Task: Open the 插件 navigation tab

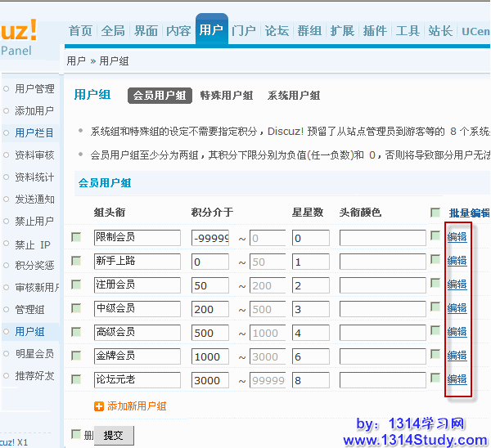Action: click(x=375, y=31)
